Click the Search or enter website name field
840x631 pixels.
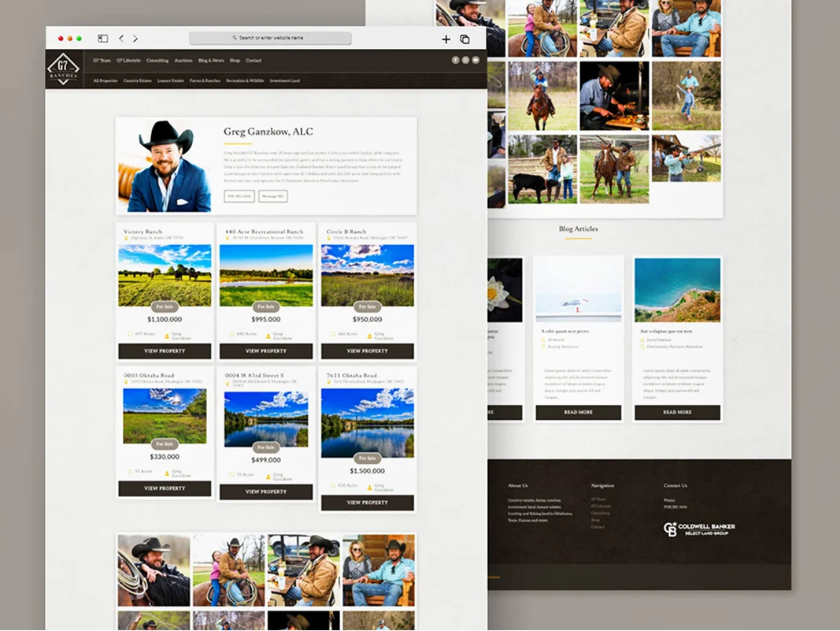(270, 38)
